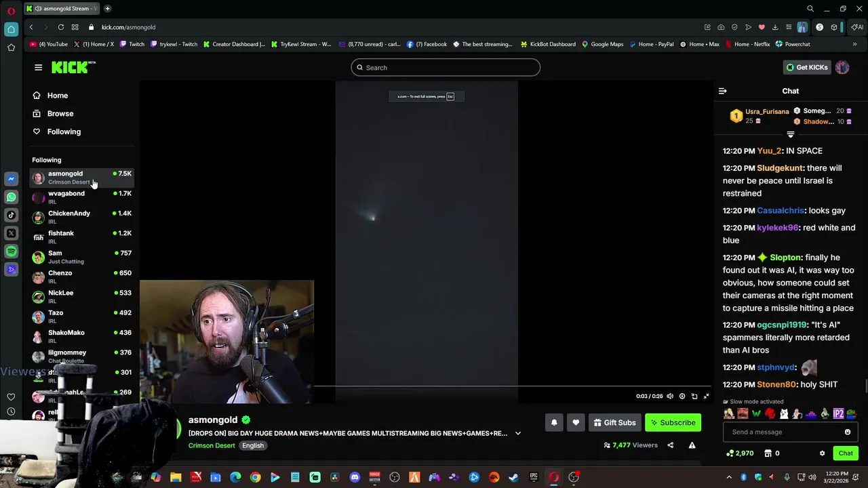The width and height of the screenshot is (868, 488).
Task: Click the heart follow button
Action: pyautogui.click(x=576, y=422)
